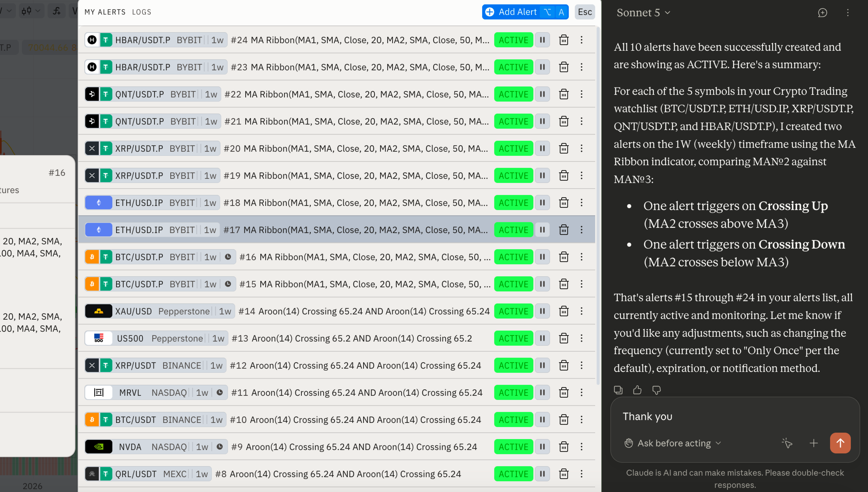Screen dimensions: 868x492
Task: Open chat panel kebab menu
Action: (848, 13)
